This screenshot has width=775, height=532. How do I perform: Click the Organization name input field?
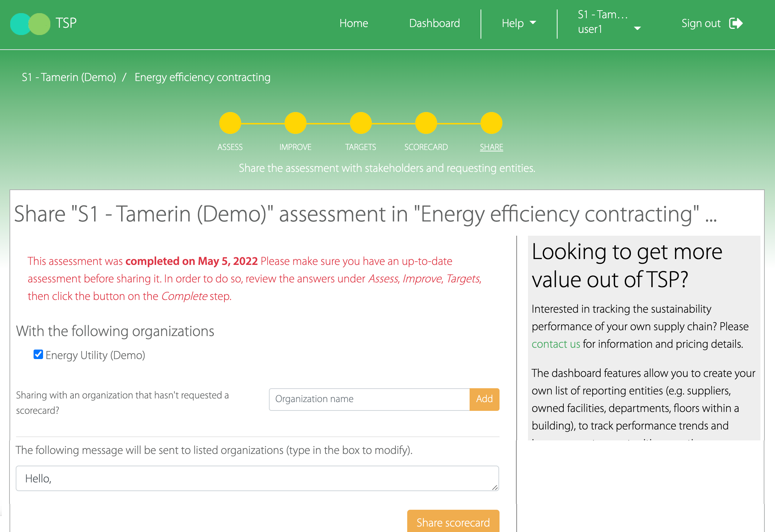pos(369,399)
